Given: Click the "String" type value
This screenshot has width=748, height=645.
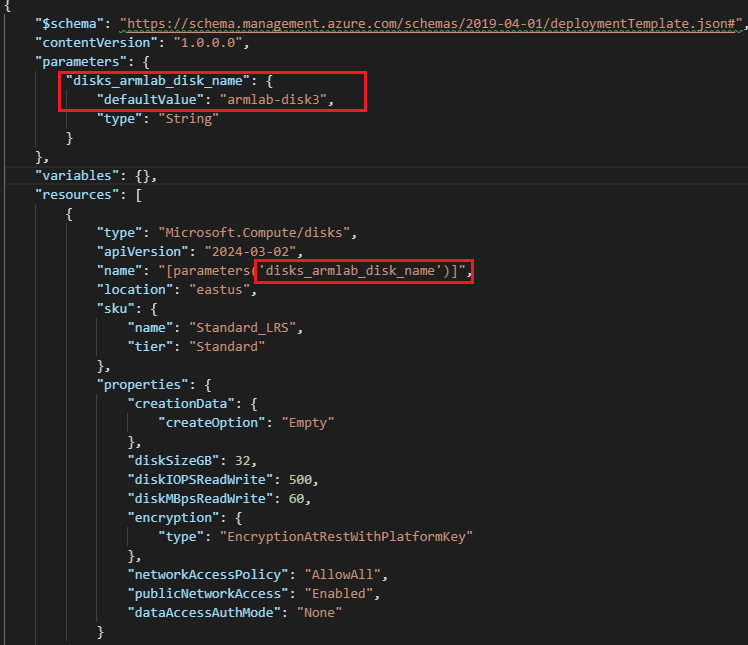Looking at the screenshot, I should 188,119.
